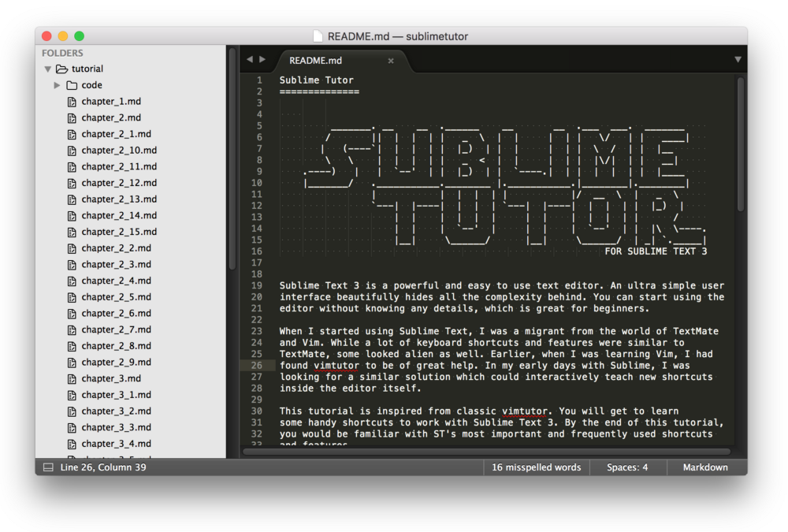
Task: Open syntax selector showing Markdown
Action: click(705, 467)
